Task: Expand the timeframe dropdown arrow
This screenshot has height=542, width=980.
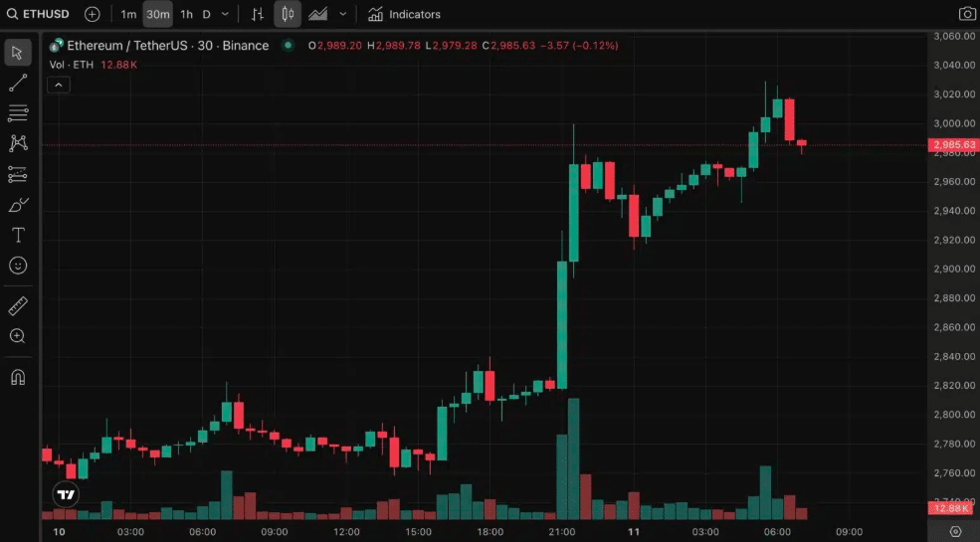Action: [226, 14]
